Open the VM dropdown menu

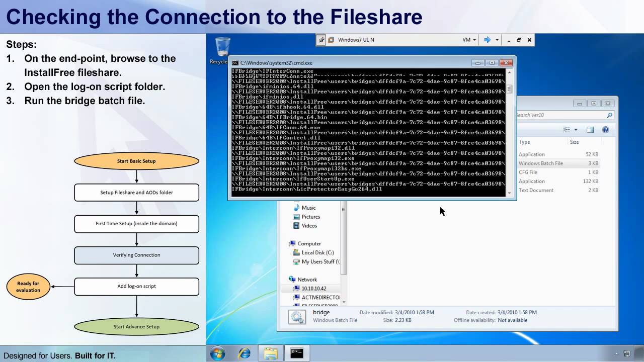[x=469, y=40]
